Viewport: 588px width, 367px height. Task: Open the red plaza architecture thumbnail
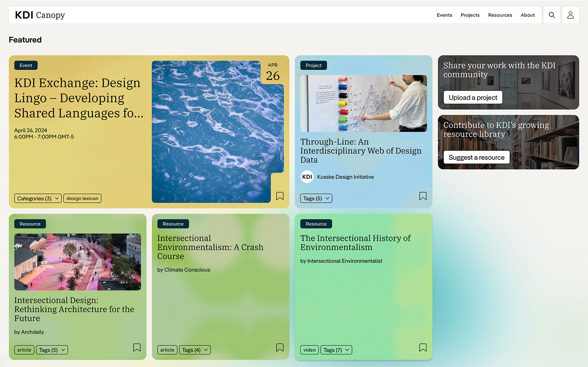pyautogui.click(x=78, y=262)
